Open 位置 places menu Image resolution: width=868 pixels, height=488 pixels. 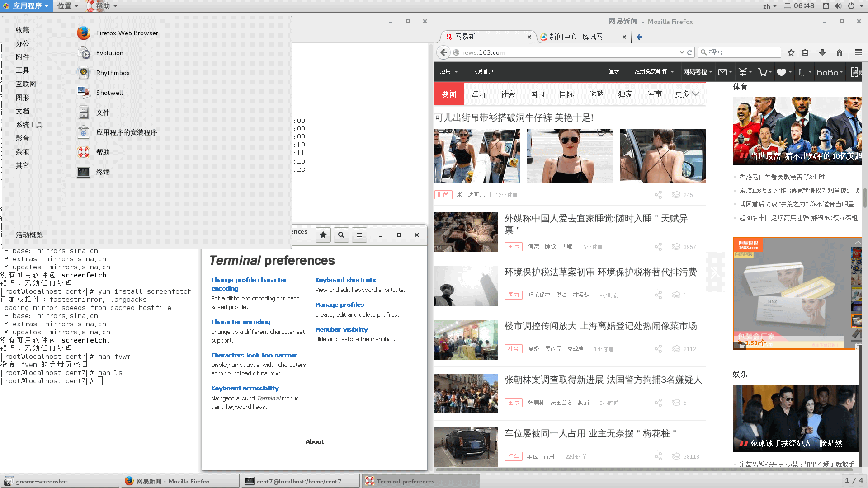click(x=68, y=6)
